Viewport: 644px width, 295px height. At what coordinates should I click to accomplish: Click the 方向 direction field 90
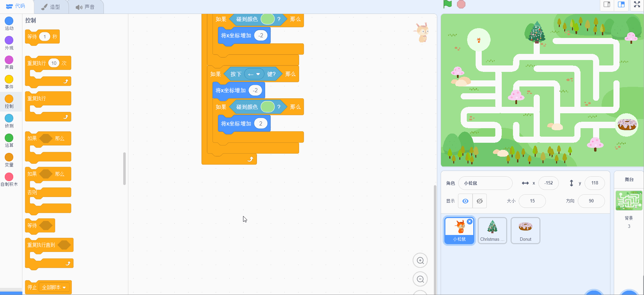click(x=591, y=201)
